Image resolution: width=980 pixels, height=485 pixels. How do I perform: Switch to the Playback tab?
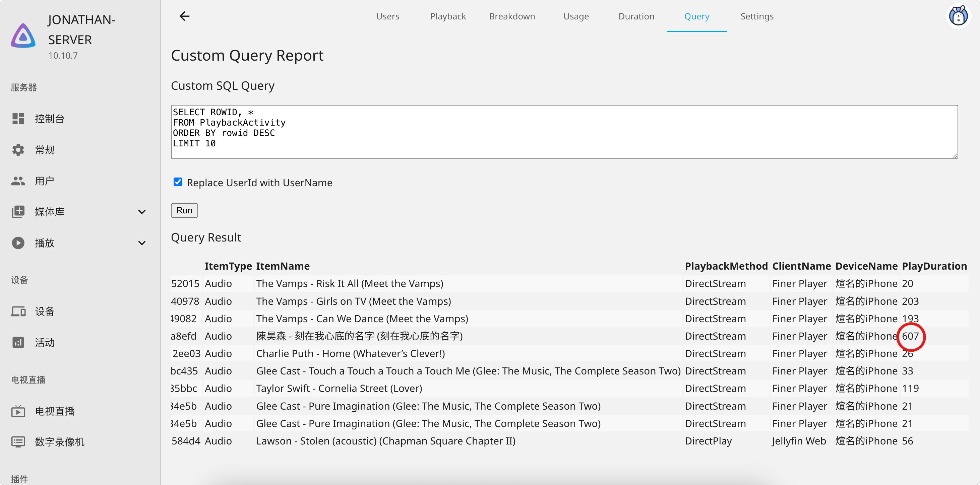coord(448,16)
